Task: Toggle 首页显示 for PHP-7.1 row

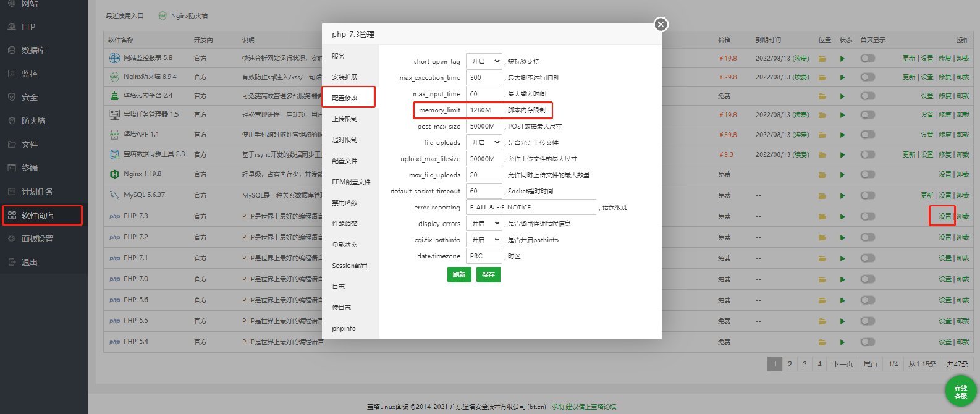Action: coord(868,258)
